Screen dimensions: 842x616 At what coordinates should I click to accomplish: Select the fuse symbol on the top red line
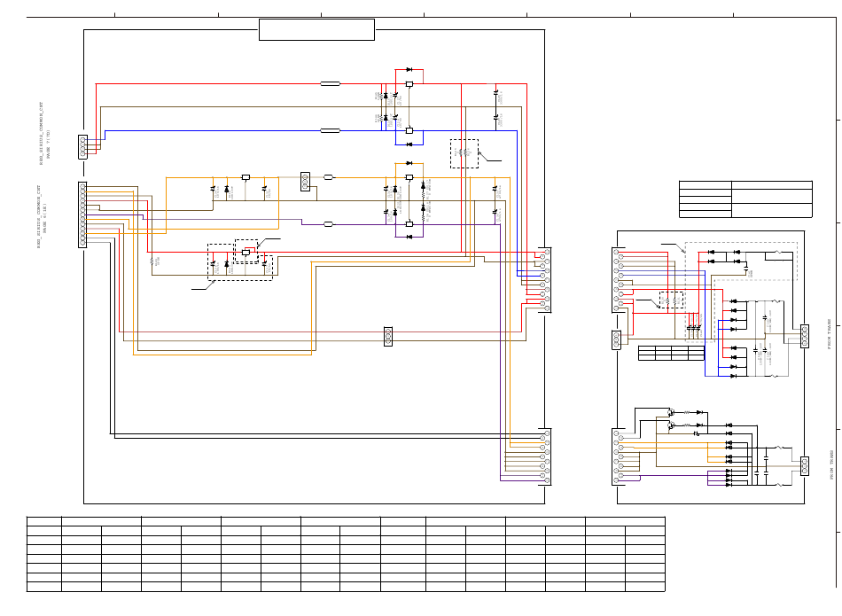point(331,84)
